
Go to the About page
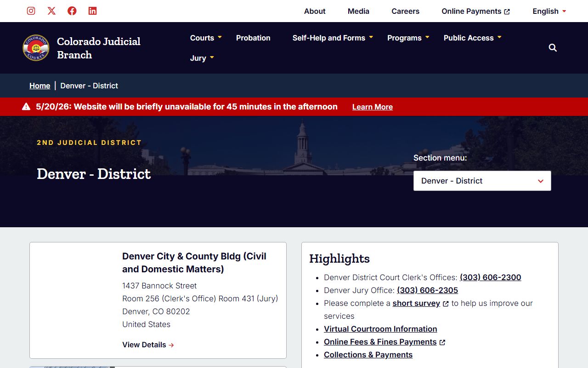point(315,11)
